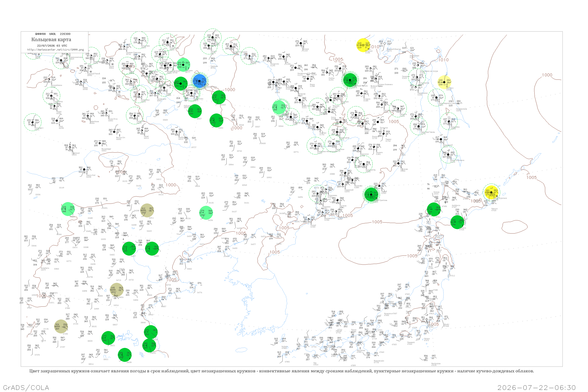Click the 'Omaezaki 47655' station label
Screen dimensions: 588x392
(x=411, y=343)
